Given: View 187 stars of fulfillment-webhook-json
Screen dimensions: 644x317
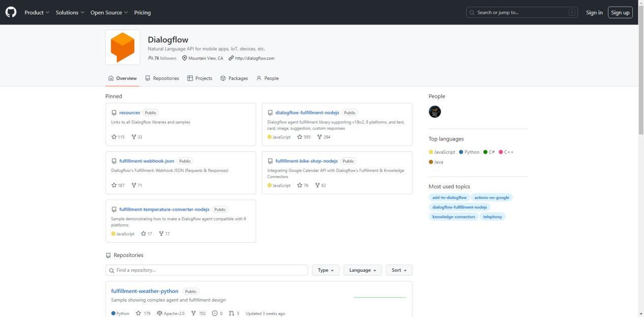Looking at the screenshot, I should pos(118,185).
